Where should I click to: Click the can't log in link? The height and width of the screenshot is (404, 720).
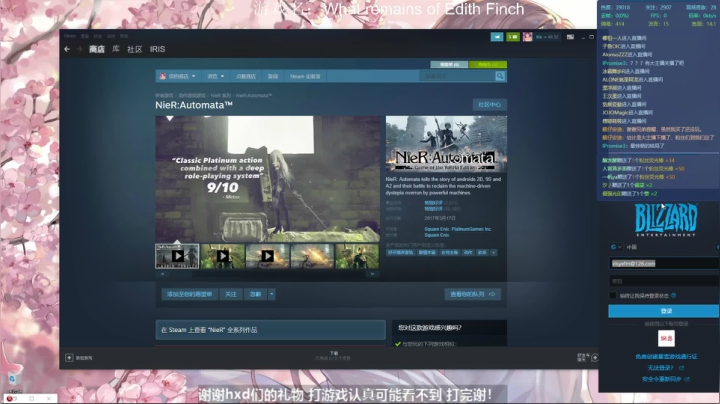[x=660, y=368]
